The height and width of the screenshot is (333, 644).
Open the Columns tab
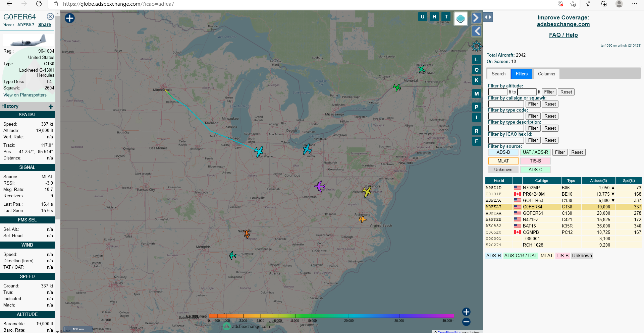pos(546,74)
